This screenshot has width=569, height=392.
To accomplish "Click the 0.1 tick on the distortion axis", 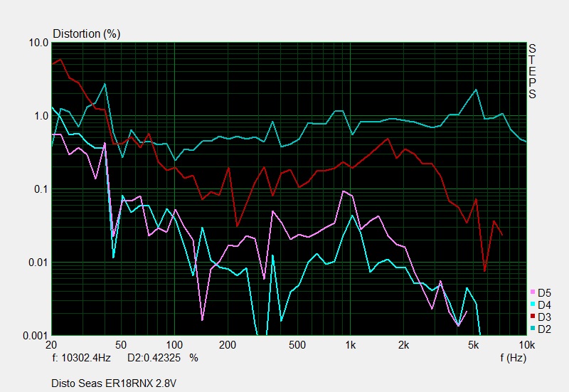I will click(x=41, y=189).
